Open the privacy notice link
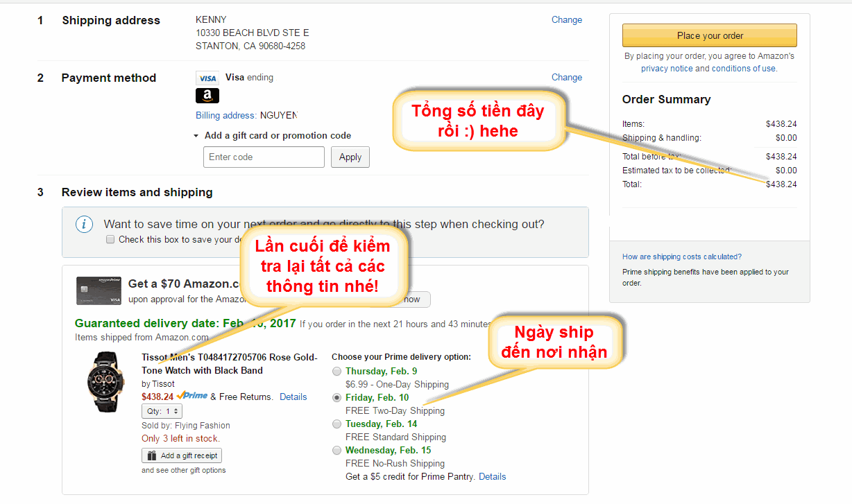Image resolution: width=852 pixels, height=504 pixels. (667, 69)
